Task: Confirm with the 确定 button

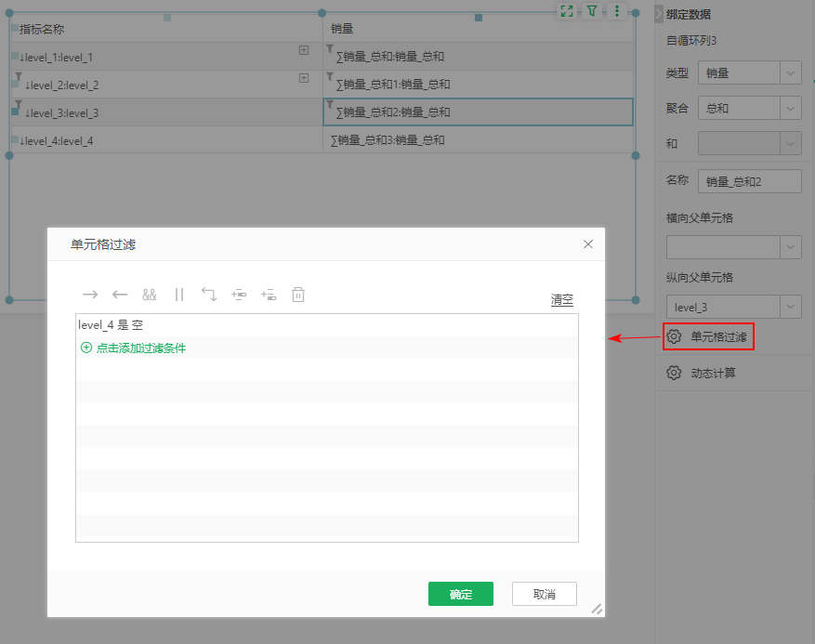Action: pos(461,594)
